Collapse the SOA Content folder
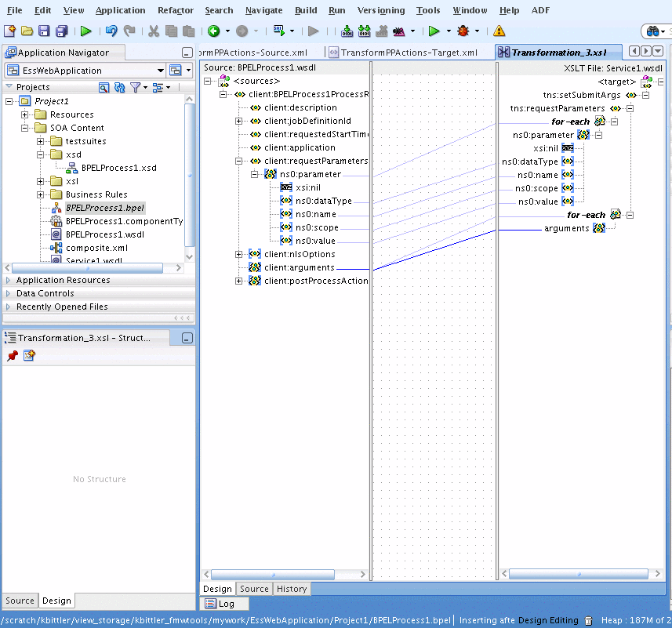This screenshot has height=628, width=672. point(25,128)
